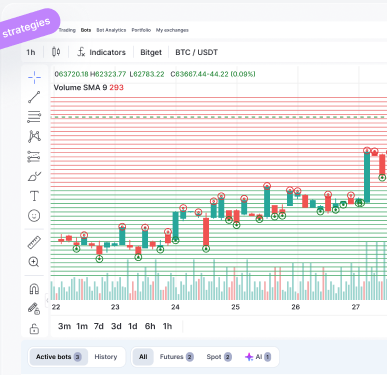Click the date label 27 on time axis
This screenshot has height=375, width=387.
tap(356, 307)
